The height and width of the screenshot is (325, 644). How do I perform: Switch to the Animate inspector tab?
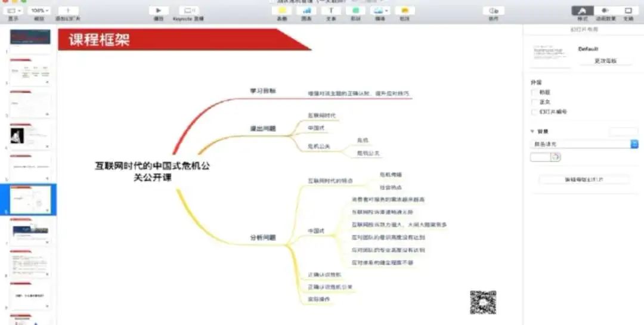605,11
